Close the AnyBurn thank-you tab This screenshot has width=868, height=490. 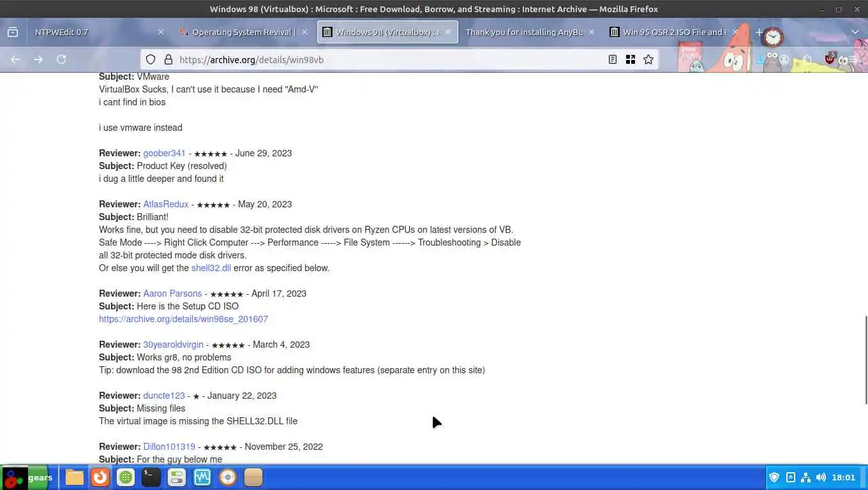pyautogui.click(x=592, y=32)
